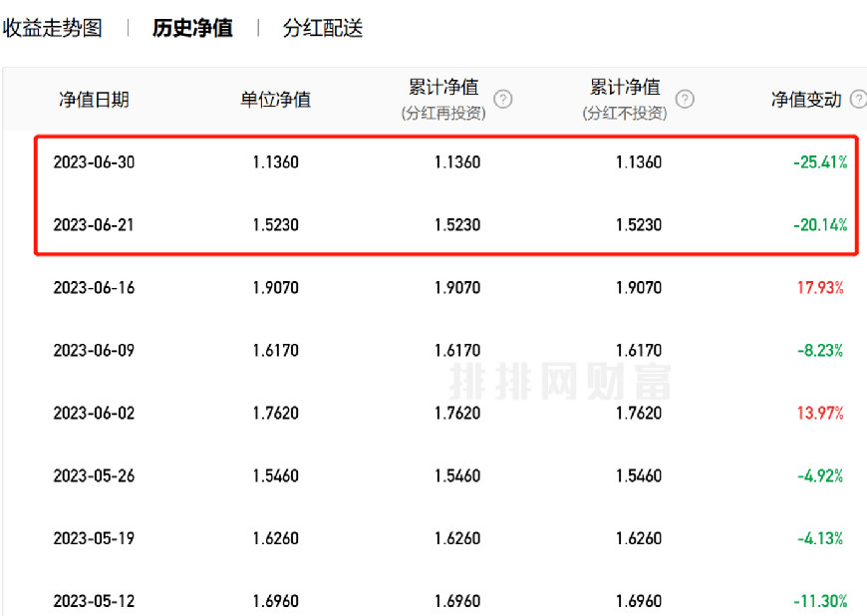Select the date 2023-06-21
The height and width of the screenshot is (616, 867).
pyautogui.click(x=94, y=225)
